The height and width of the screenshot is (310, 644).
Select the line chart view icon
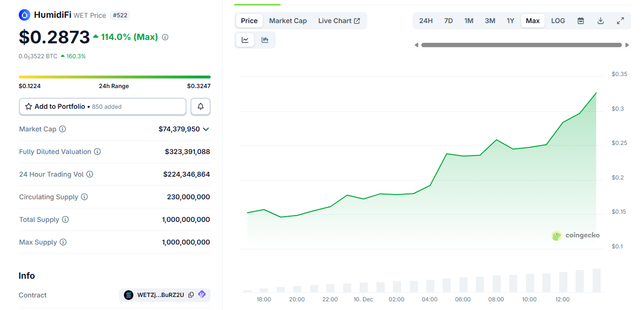click(x=245, y=40)
